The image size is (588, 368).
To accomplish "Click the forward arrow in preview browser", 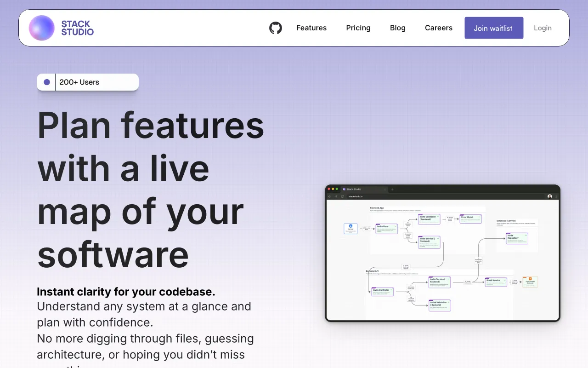I will 336,196.
